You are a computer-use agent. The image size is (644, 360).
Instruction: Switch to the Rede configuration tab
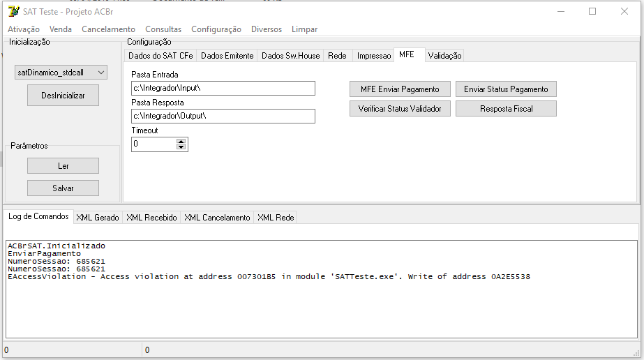coord(337,56)
